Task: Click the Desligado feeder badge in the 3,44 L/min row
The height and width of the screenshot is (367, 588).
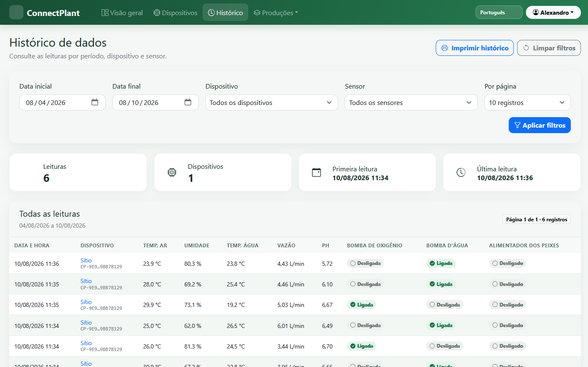Action: point(507,346)
